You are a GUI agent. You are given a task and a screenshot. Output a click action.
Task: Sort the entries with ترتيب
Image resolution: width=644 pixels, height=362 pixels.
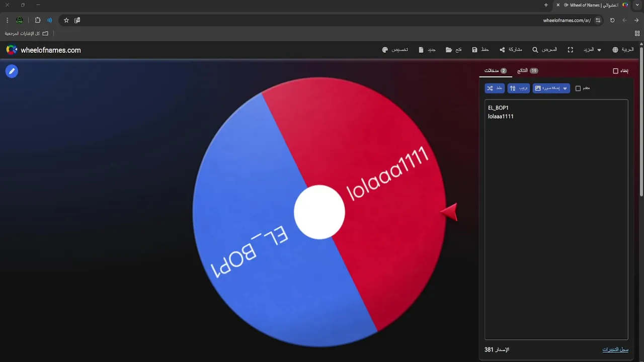click(x=519, y=88)
